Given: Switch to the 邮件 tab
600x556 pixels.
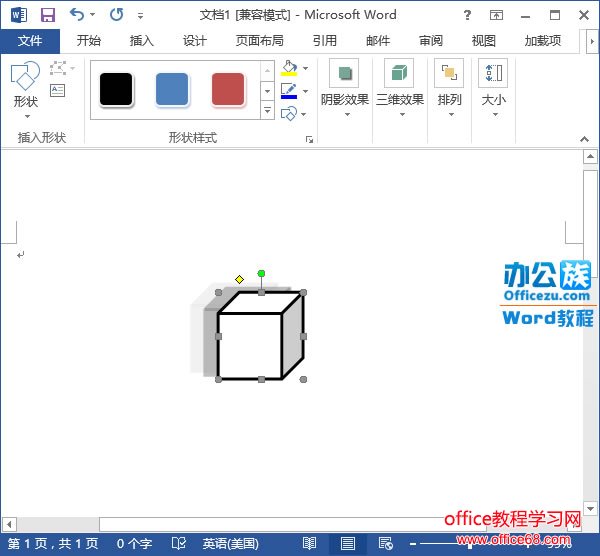Looking at the screenshot, I should pos(378,41).
